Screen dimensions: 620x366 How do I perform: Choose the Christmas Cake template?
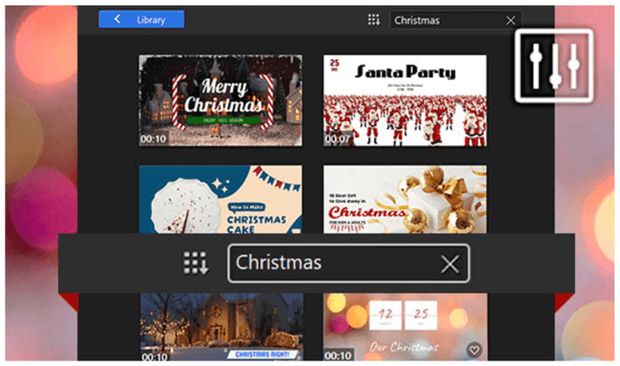(x=221, y=200)
